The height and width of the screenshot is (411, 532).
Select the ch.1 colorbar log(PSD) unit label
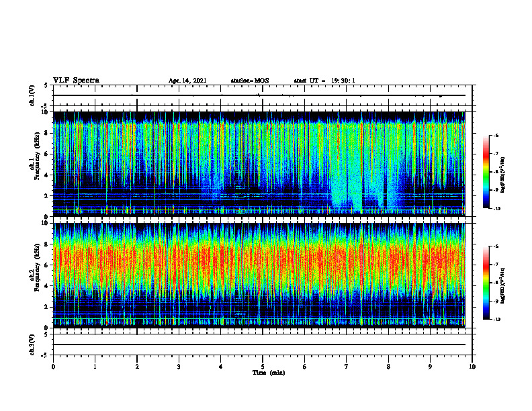point(503,175)
